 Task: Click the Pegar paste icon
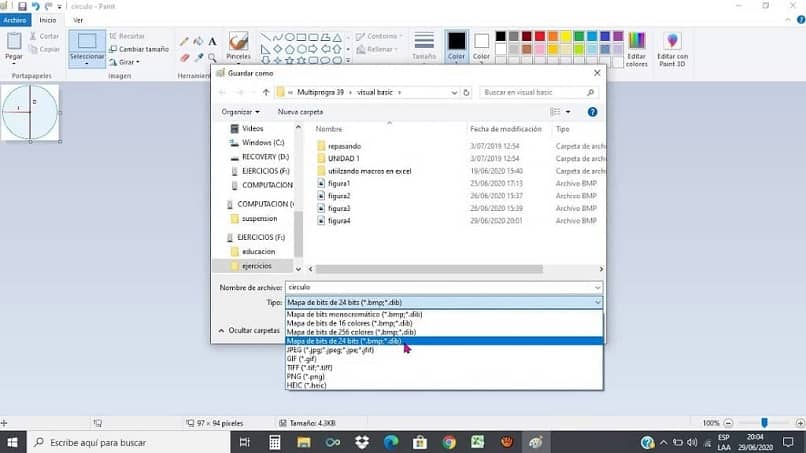coord(14,41)
